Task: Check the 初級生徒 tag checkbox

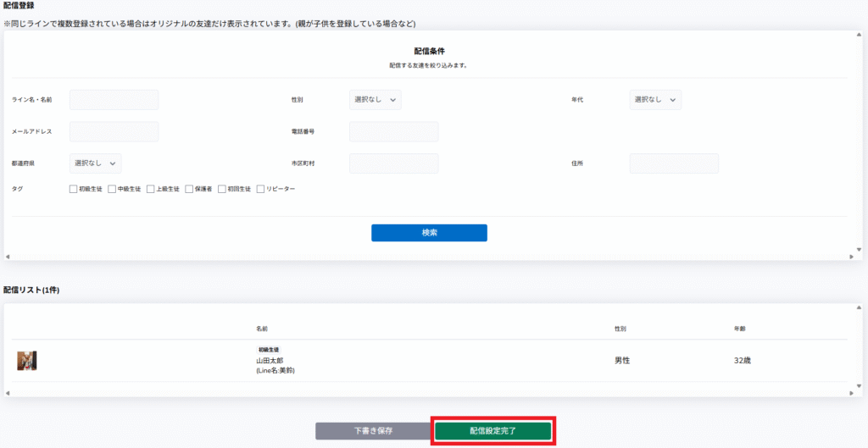Action: [74, 189]
